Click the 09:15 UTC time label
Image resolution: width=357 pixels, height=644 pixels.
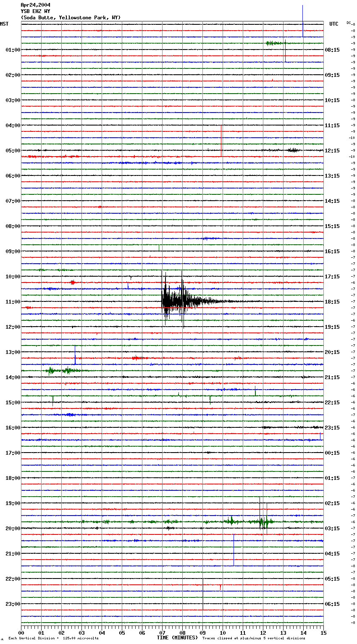[x=332, y=75]
